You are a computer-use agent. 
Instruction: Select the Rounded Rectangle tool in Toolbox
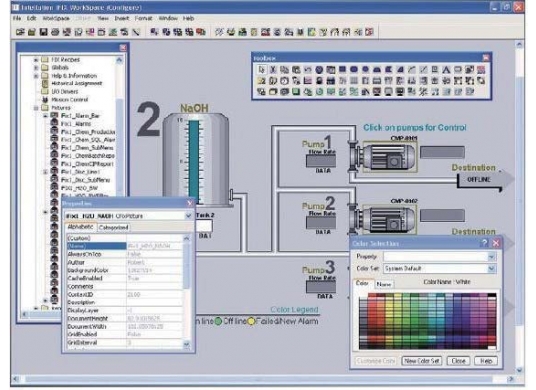click(354, 69)
